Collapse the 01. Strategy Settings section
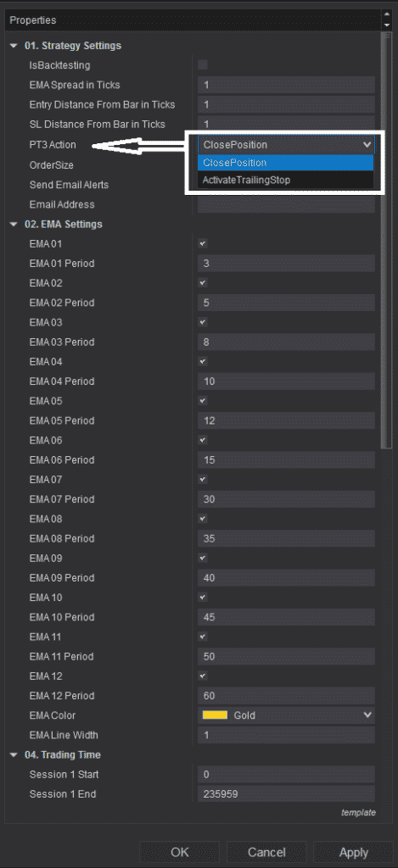This screenshot has width=398, height=868. coord(14,46)
